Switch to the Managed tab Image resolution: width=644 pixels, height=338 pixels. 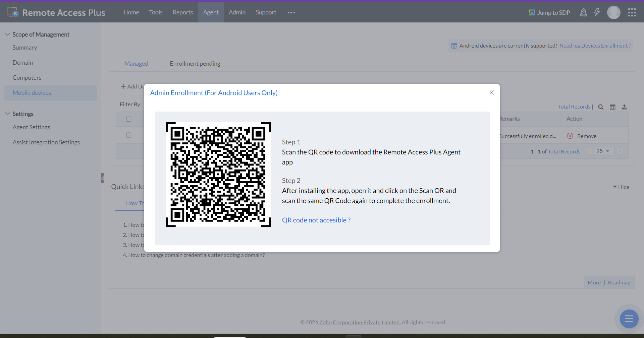tap(136, 64)
